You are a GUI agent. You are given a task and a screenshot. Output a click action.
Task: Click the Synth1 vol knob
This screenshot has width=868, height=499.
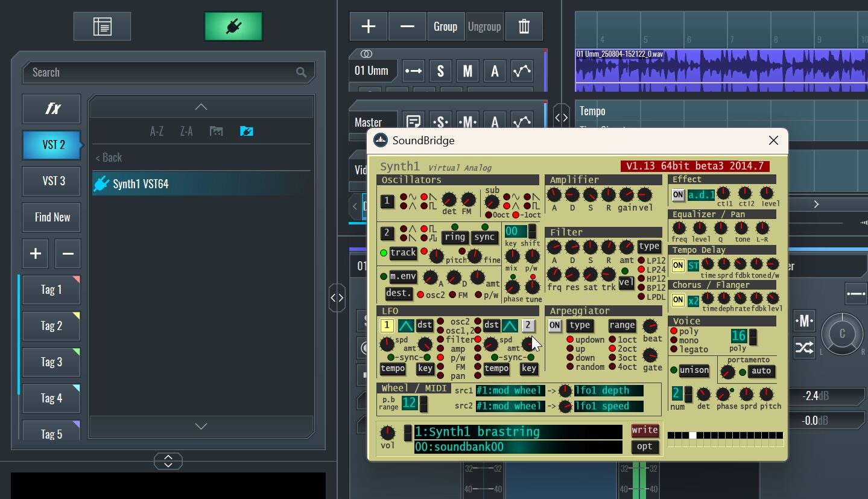click(x=388, y=433)
